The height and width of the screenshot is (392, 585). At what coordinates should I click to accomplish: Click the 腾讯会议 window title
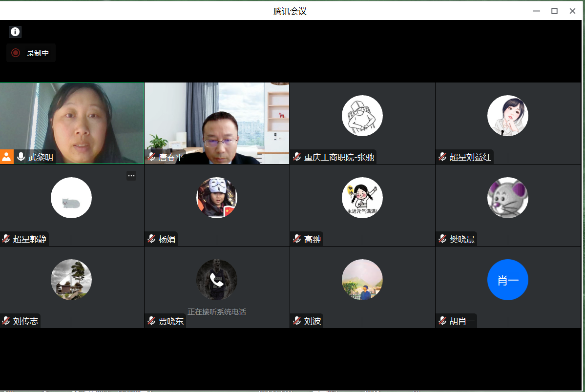(x=290, y=12)
